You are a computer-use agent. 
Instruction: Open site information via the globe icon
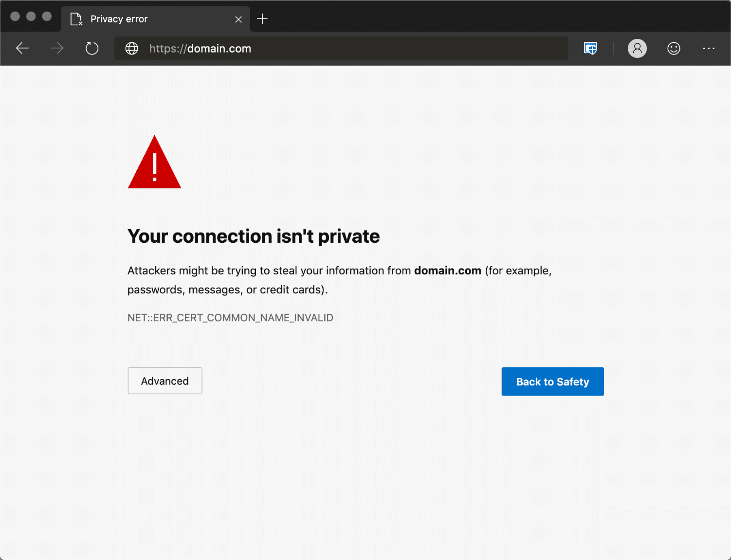click(x=131, y=48)
